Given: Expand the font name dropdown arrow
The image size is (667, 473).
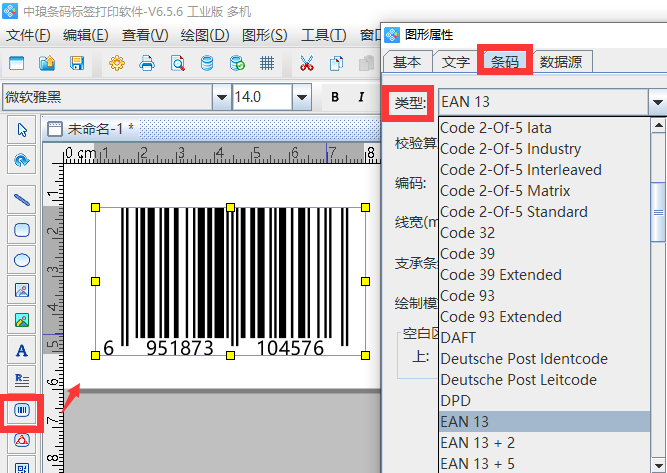Looking at the screenshot, I should point(222,97).
